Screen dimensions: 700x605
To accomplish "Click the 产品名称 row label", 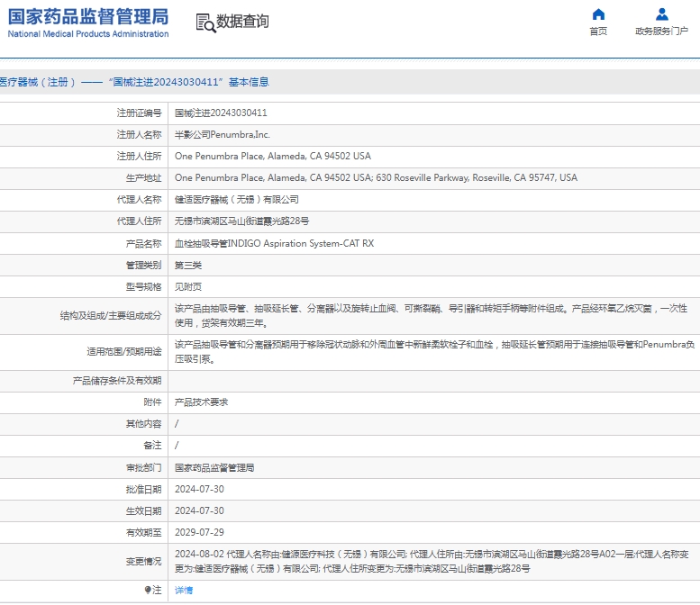I will (x=143, y=244).
